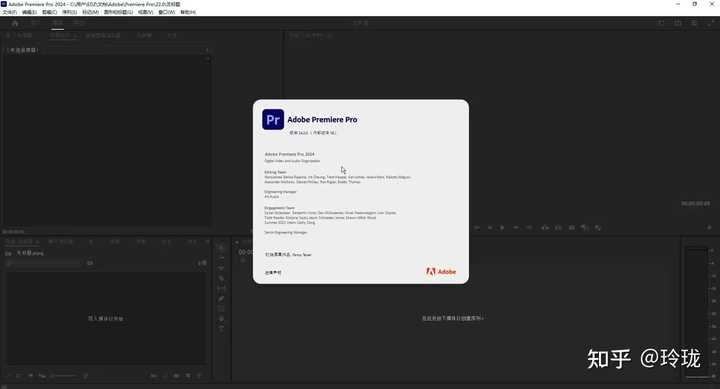
Task: Click the Play button in the Program monitor
Action: (x=502, y=228)
